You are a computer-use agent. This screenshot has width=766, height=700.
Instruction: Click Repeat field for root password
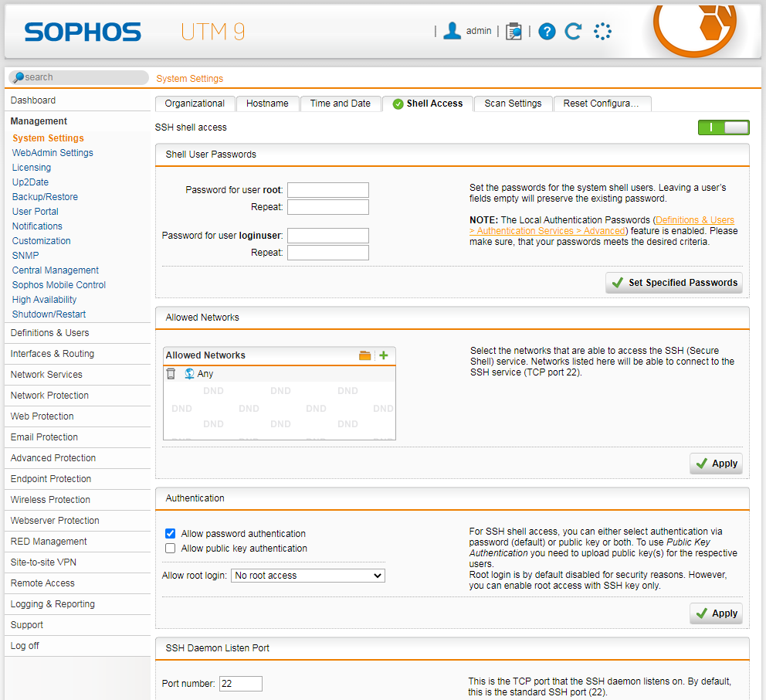(328, 207)
